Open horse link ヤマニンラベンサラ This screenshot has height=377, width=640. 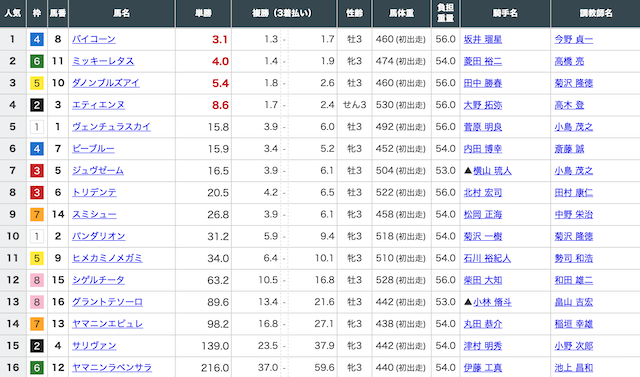click(x=112, y=368)
